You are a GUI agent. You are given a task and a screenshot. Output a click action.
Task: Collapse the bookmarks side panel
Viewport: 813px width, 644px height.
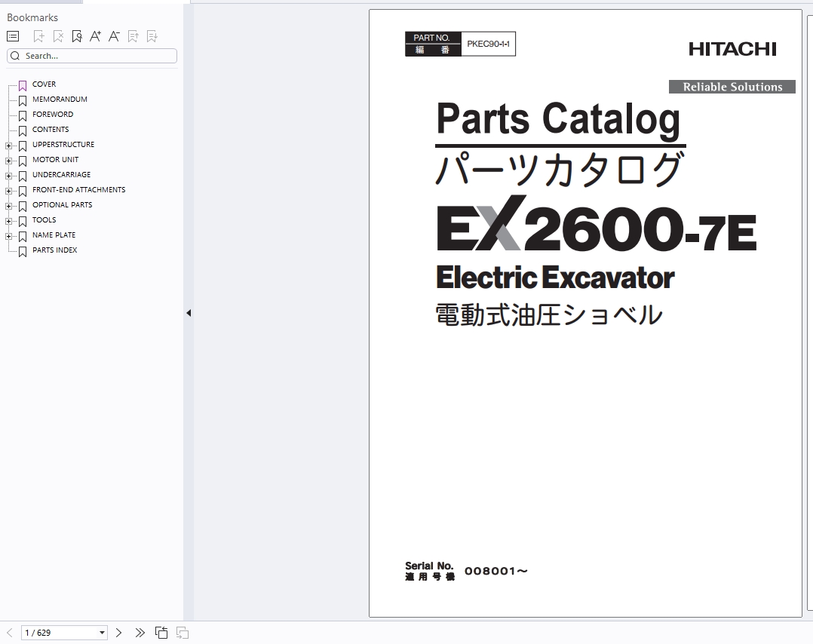point(189,313)
